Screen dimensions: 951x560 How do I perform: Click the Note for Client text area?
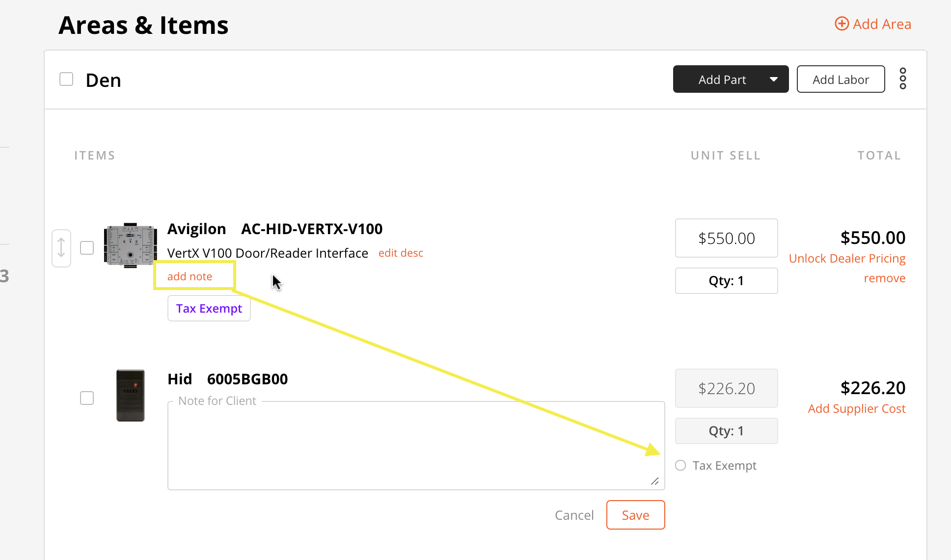[x=416, y=446]
